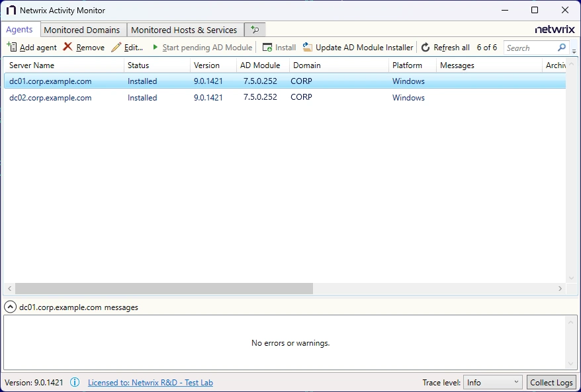581x392 pixels.
Task: Select the dc02.corp.example.com agent row
Action: (50, 98)
